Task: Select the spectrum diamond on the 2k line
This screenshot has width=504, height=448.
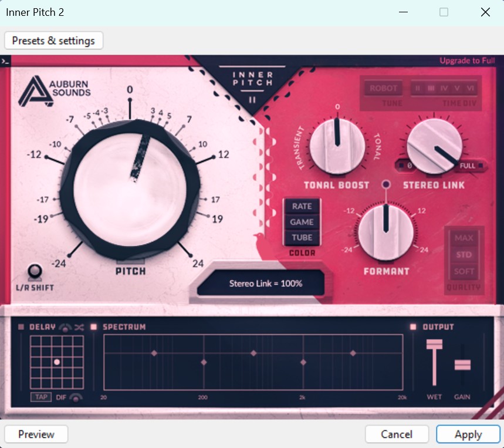Action: tap(303, 362)
